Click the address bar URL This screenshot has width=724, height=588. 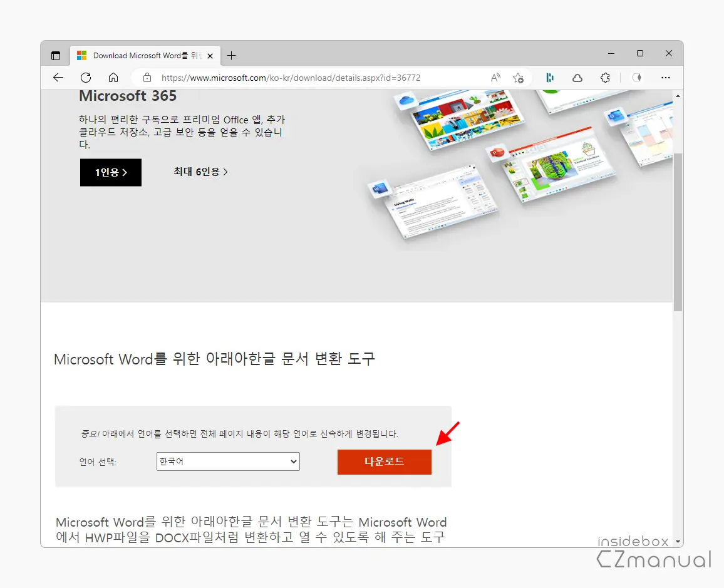pyautogui.click(x=291, y=78)
